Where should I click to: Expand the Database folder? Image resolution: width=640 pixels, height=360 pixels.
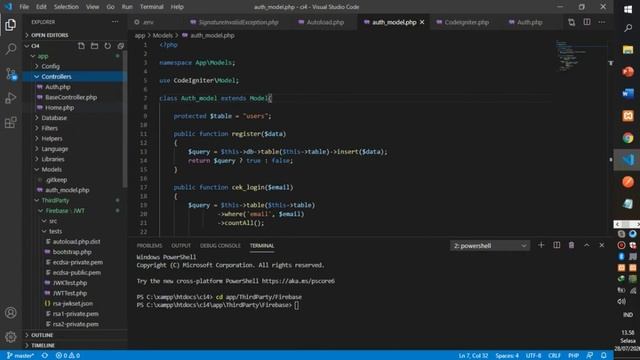[x=54, y=118]
